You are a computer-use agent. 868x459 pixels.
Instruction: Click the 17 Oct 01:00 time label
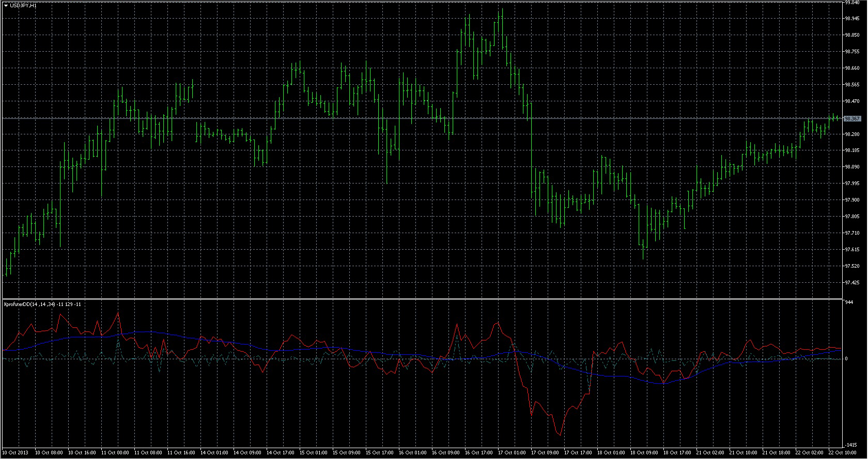click(513, 453)
